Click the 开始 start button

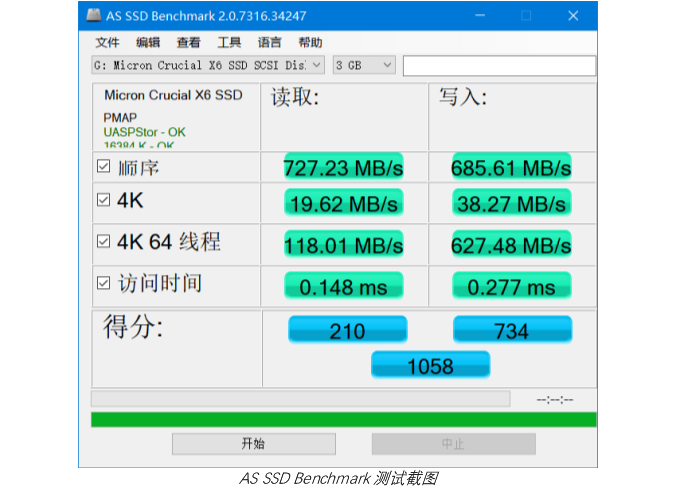pos(254,444)
